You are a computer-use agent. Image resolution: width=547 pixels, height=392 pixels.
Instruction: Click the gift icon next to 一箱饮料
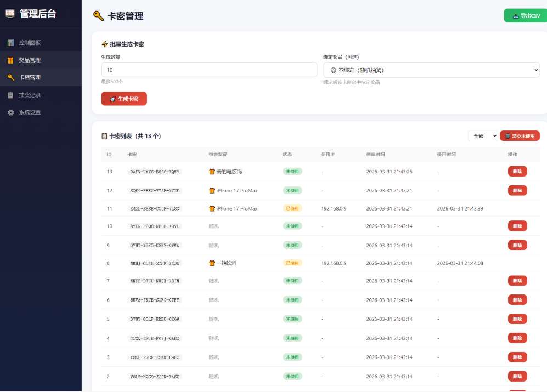coord(212,263)
